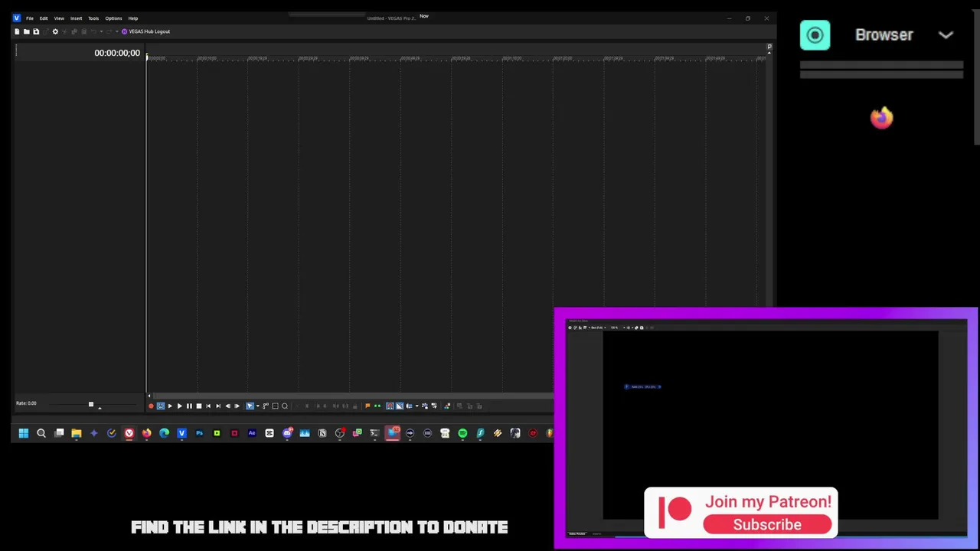Viewport: 980px width, 551px height.
Task: Toggle Auto Ripple icon
Action: [409, 406]
